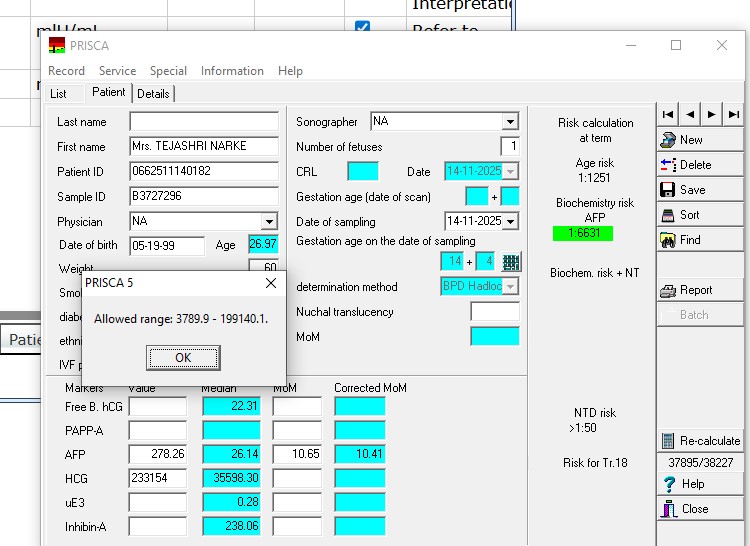Expand Date of sampling dropdown
Image resolution: width=750 pixels, height=546 pixels.
point(511,221)
